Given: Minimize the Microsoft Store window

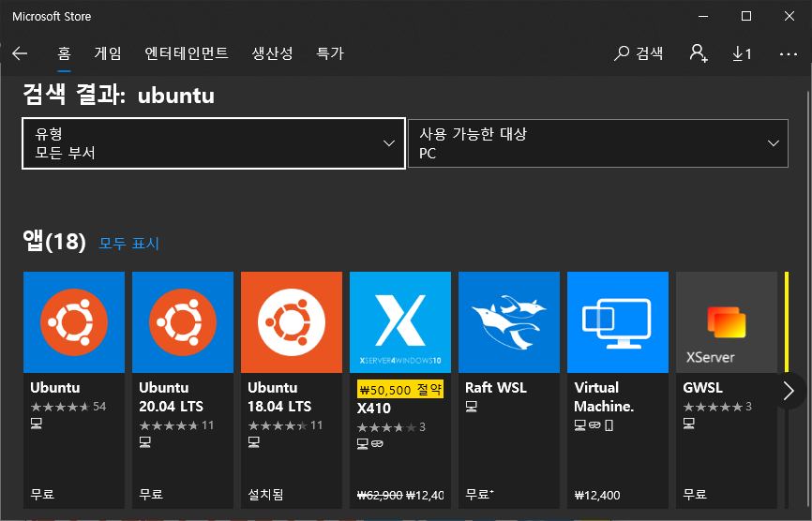Looking at the screenshot, I should [x=702, y=16].
